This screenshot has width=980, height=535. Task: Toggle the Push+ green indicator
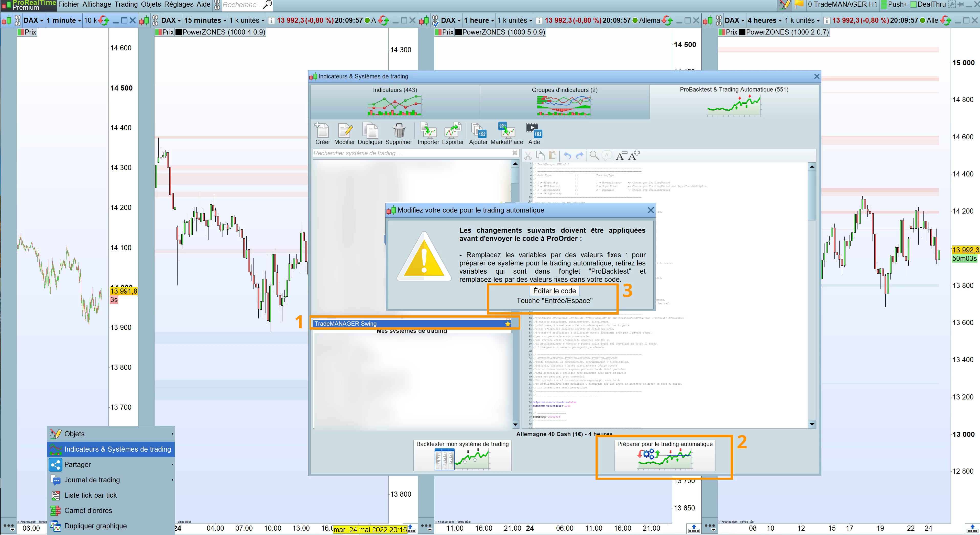coord(884,5)
